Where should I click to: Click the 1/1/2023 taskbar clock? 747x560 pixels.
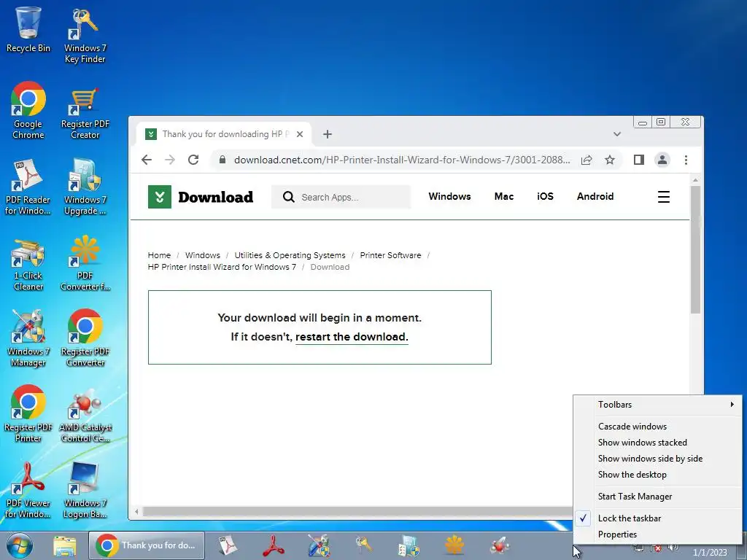(x=710, y=553)
